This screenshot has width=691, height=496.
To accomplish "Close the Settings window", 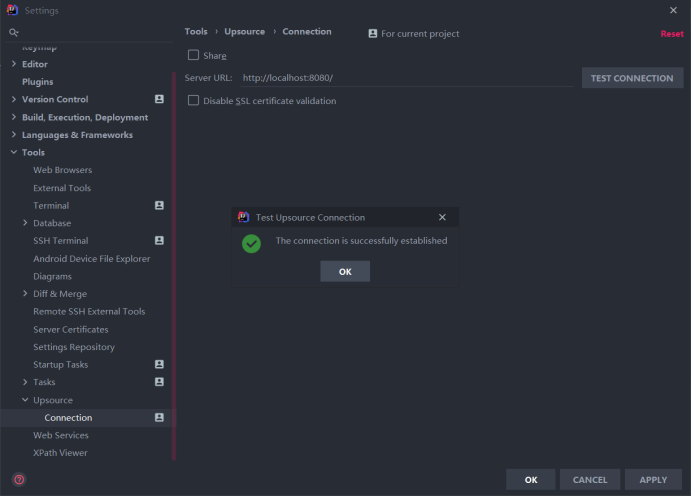I will pyautogui.click(x=673, y=10).
